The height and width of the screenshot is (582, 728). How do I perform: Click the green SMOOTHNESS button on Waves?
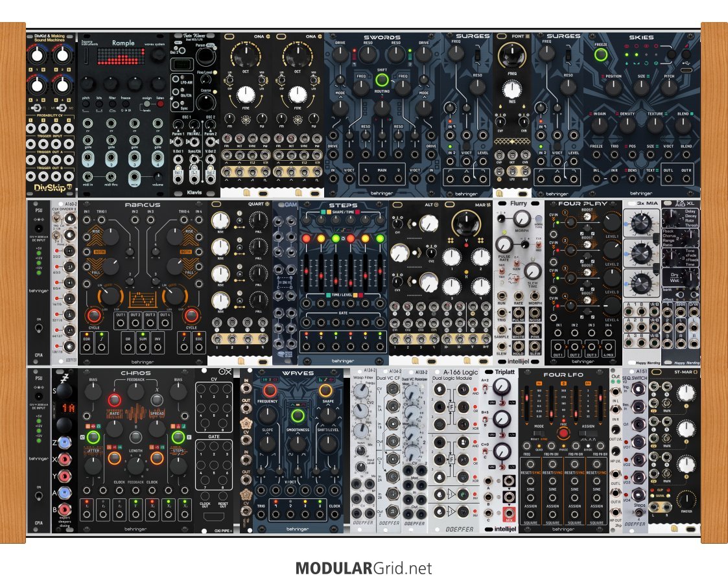pyautogui.click(x=297, y=416)
